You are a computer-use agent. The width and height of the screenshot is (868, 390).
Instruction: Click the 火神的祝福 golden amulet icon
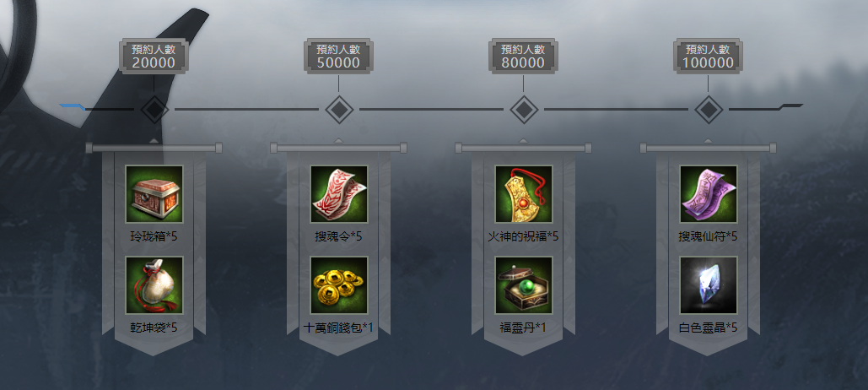(x=523, y=194)
